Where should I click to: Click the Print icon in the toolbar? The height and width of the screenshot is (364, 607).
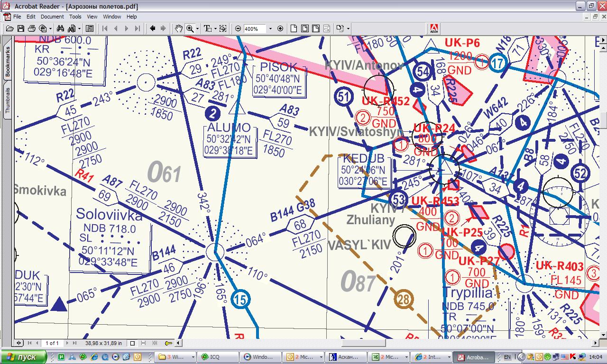31,28
